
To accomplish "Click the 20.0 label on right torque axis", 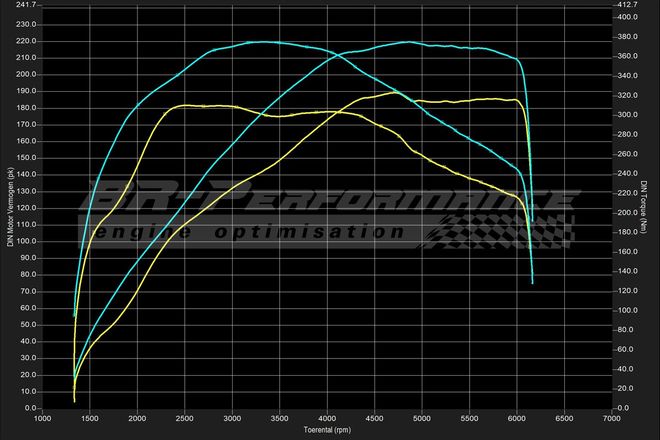I will [x=626, y=388].
